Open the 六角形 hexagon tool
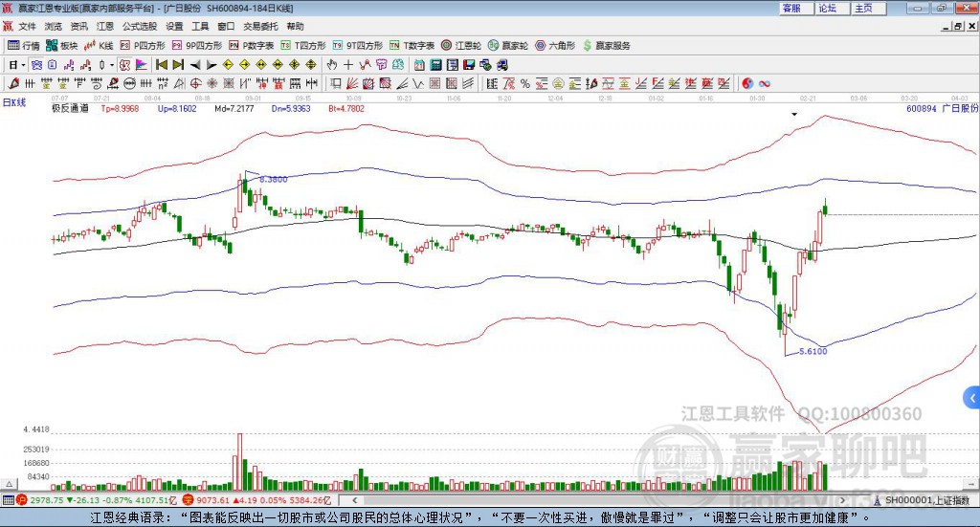Viewport: 980px width, 527px height. (555, 46)
